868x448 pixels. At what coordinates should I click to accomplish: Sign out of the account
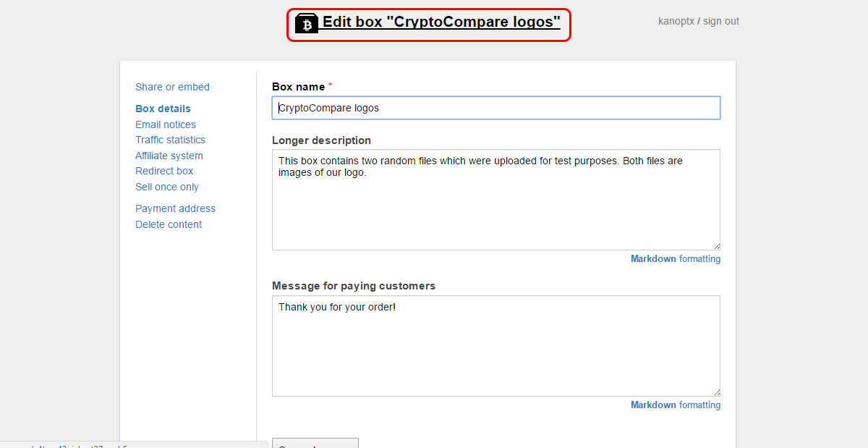pyautogui.click(x=721, y=21)
